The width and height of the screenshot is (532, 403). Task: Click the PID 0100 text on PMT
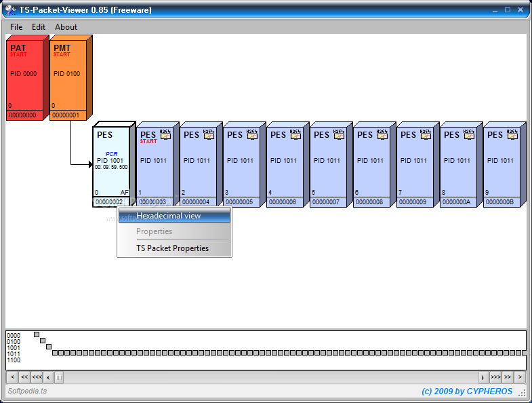click(x=67, y=74)
